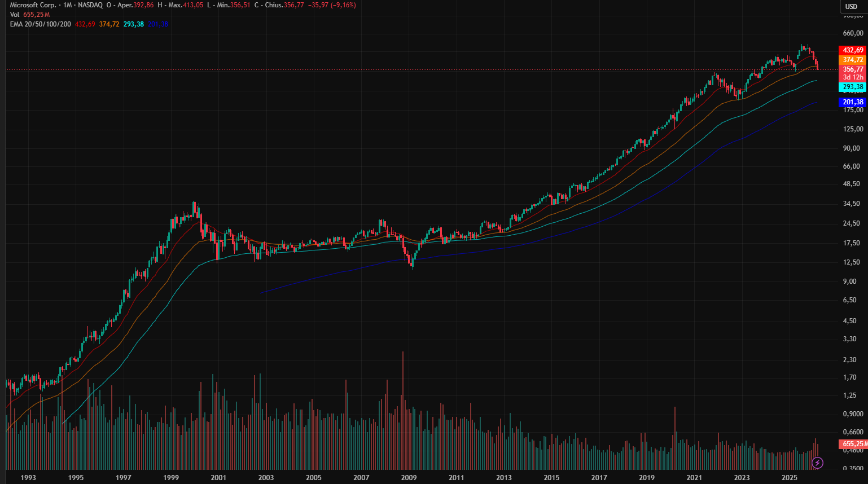Click the 1,70 price scale label

click(850, 377)
